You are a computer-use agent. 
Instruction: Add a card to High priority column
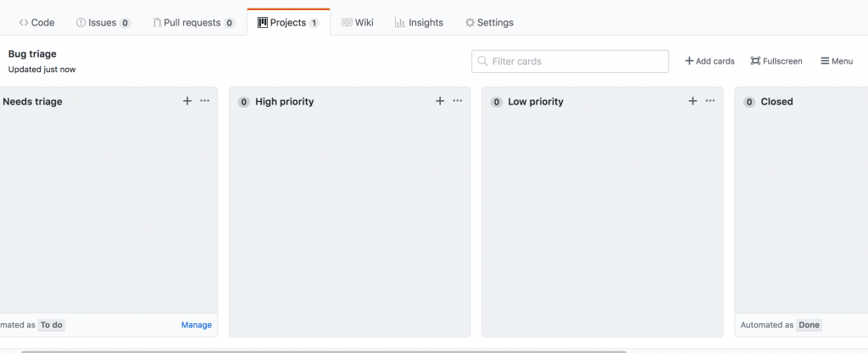tap(440, 101)
